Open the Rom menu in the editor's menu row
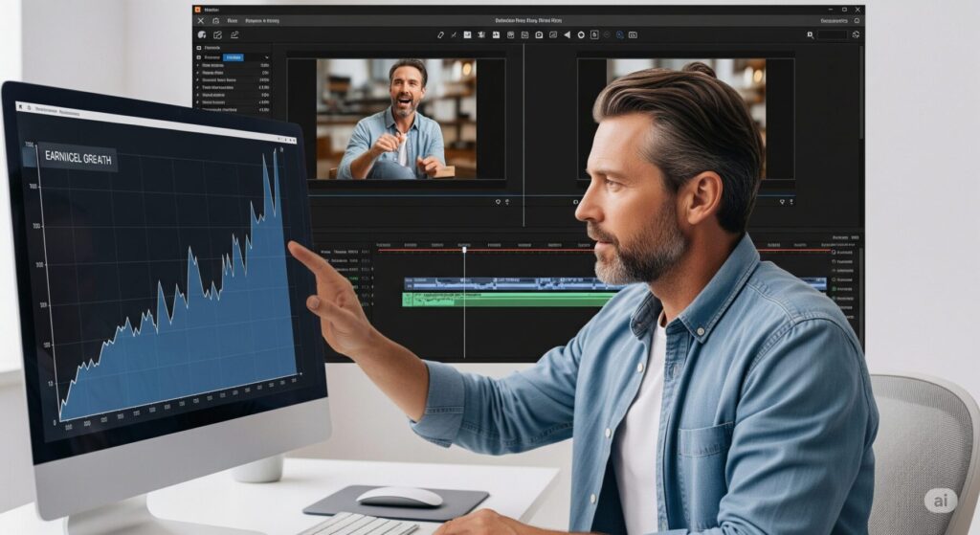 click(x=233, y=21)
